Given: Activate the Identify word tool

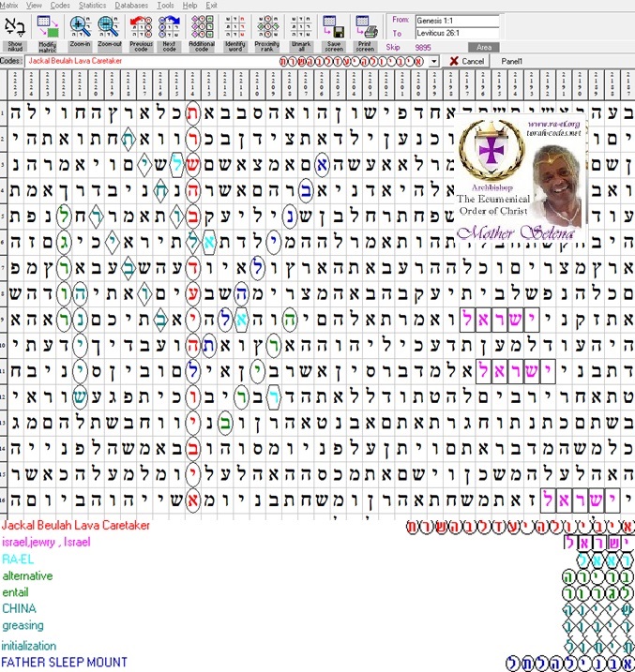Looking at the screenshot, I should pos(235,33).
